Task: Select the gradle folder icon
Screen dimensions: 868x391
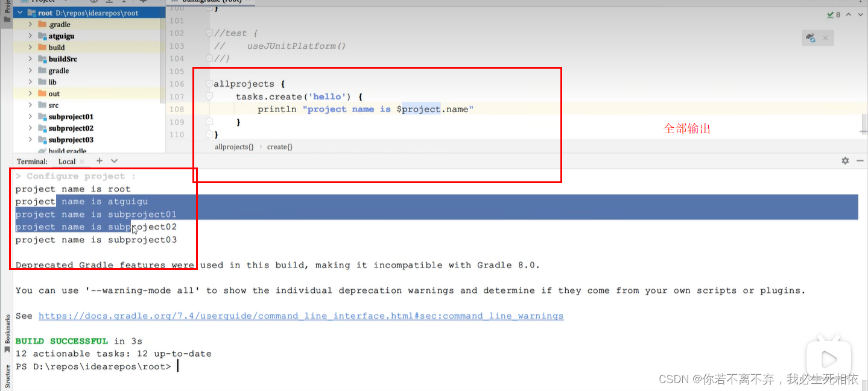Action: click(42, 70)
